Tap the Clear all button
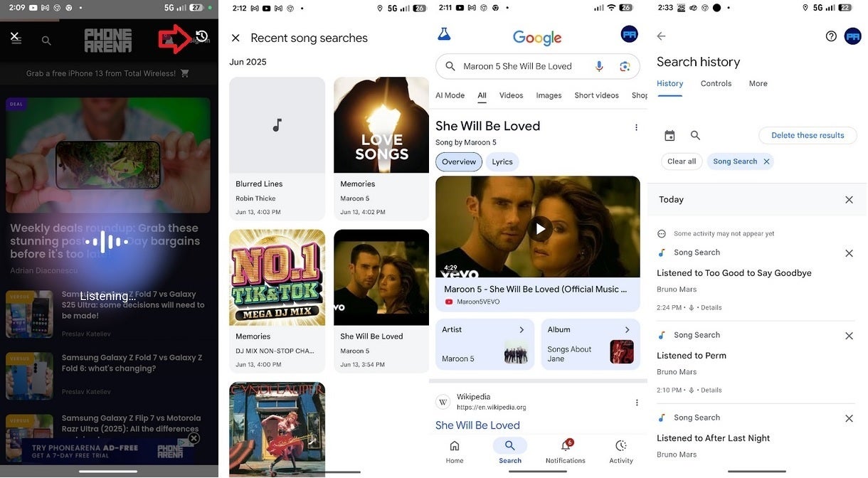868x478 pixels. click(682, 161)
